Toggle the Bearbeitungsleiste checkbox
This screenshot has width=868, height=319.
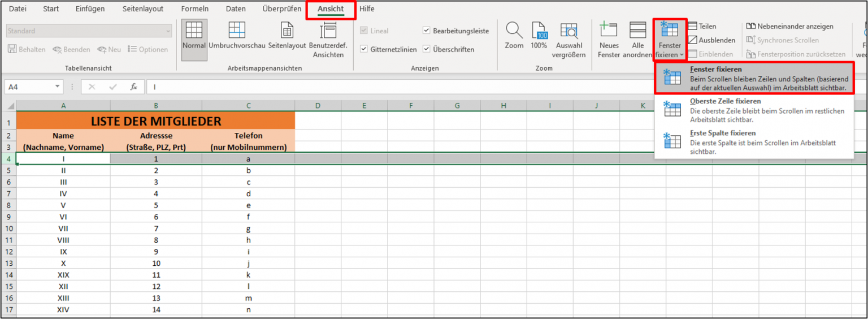(427, 31)
